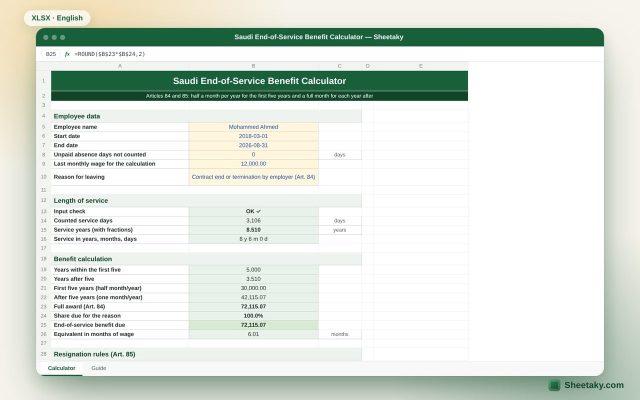
Task: Click the 5.000 years value cell
Action: coord(253,270)
